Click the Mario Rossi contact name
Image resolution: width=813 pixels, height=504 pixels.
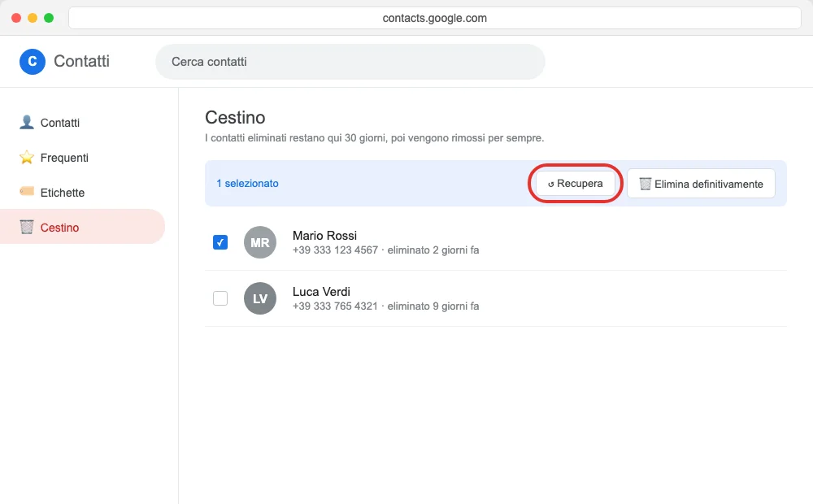(324, 236)
